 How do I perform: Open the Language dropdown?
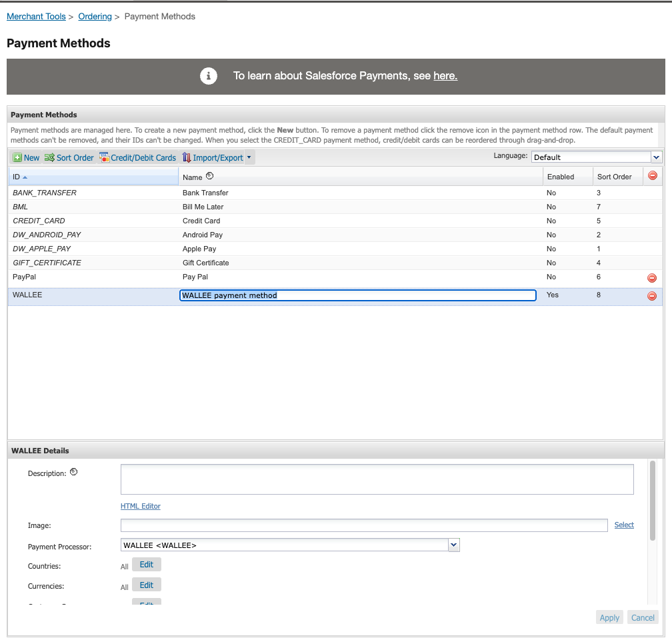(x=596, y=157)
